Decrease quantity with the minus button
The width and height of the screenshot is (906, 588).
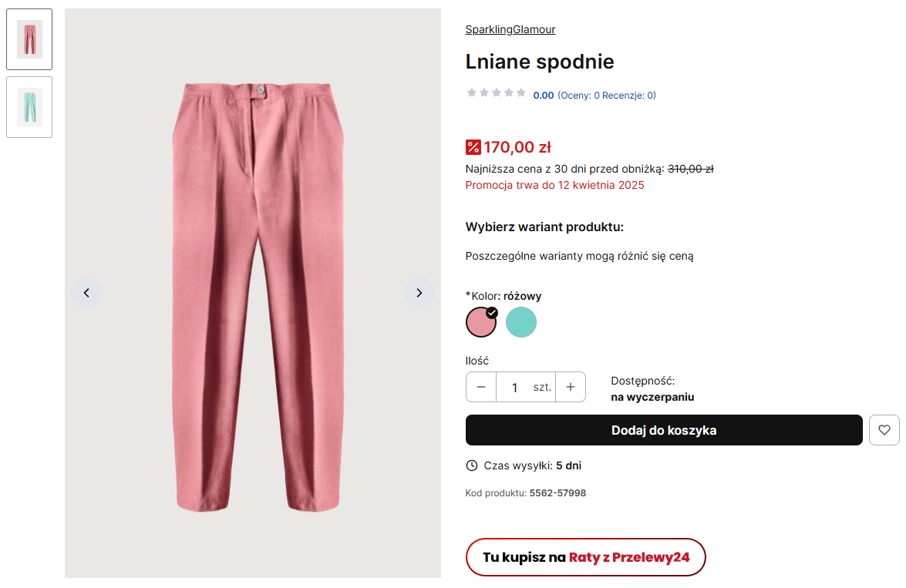point(481,387)
